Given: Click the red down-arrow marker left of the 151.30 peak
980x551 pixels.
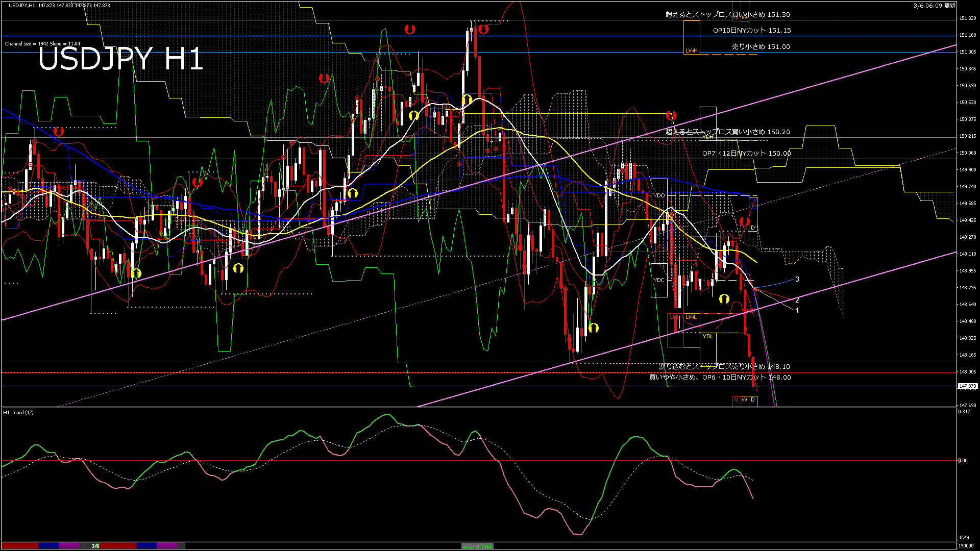Looking at the screenshot, I should pyautogui.click(x=409, y=29).
